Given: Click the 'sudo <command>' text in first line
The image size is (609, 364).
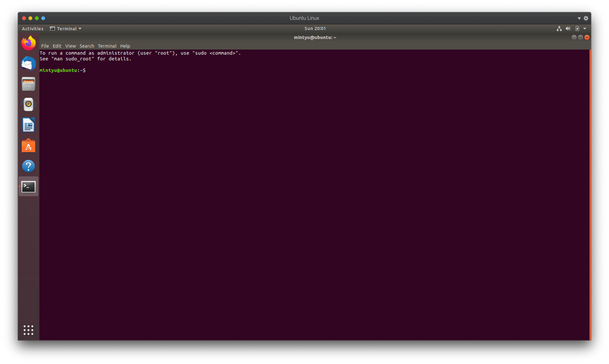Looking at the screenshot, I should click(x=215, y=53).
